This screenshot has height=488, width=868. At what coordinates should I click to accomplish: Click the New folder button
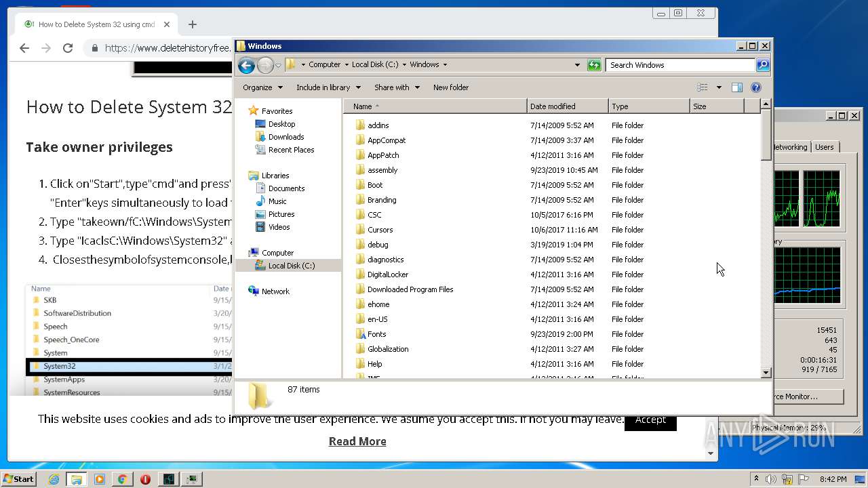[x=451, y=87]
